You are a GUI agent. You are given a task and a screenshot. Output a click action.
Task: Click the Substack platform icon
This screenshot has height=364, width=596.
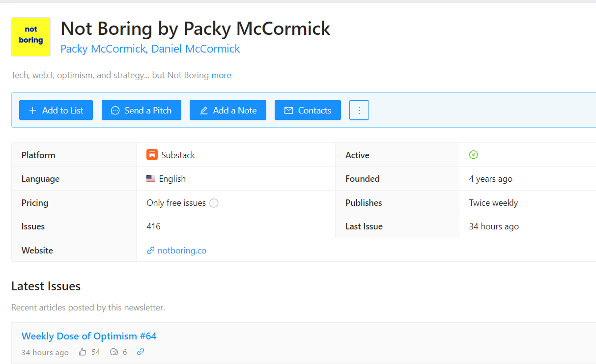tap(152, 154)
